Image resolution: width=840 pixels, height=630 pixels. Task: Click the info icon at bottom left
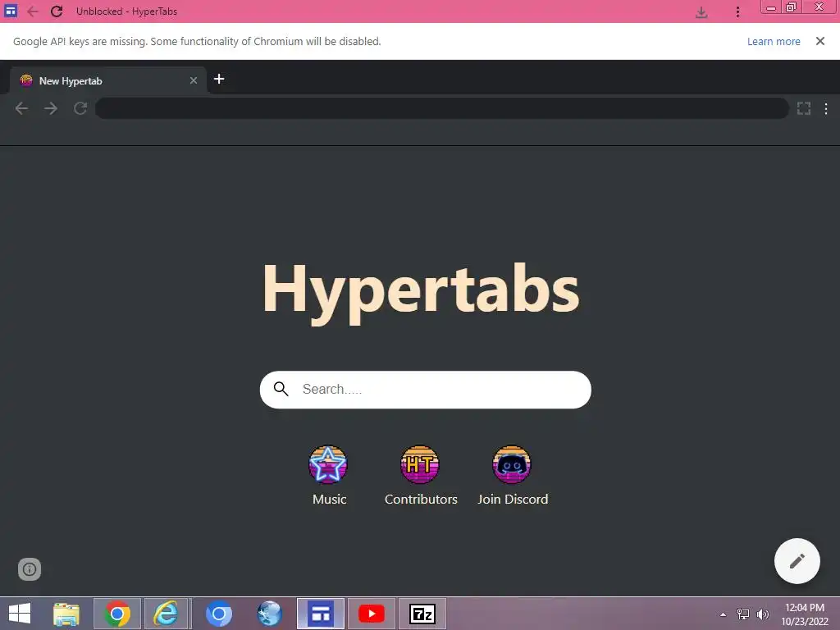coord(30,569)
